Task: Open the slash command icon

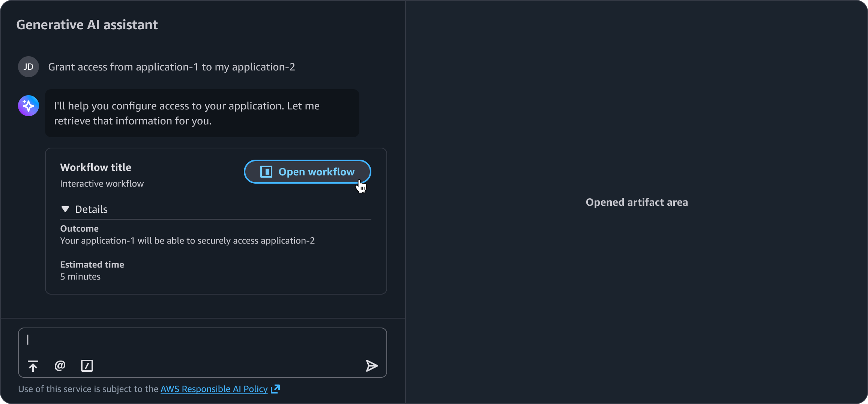Action: tap(87, 366)
